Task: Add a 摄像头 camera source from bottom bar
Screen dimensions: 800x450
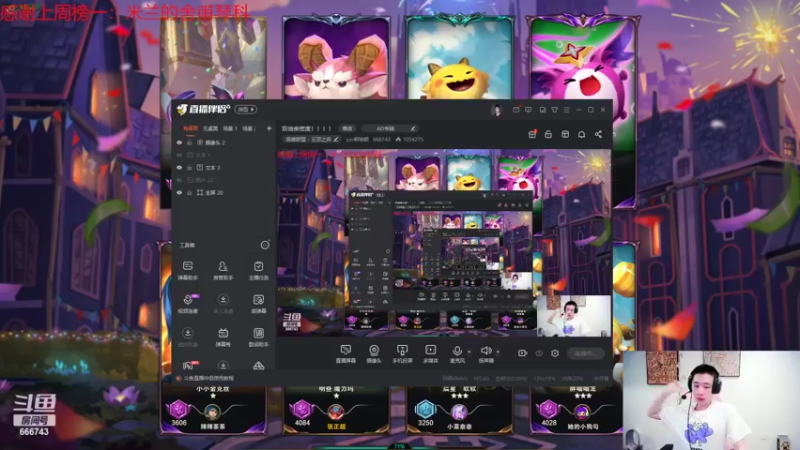Action: pos(374,354)
